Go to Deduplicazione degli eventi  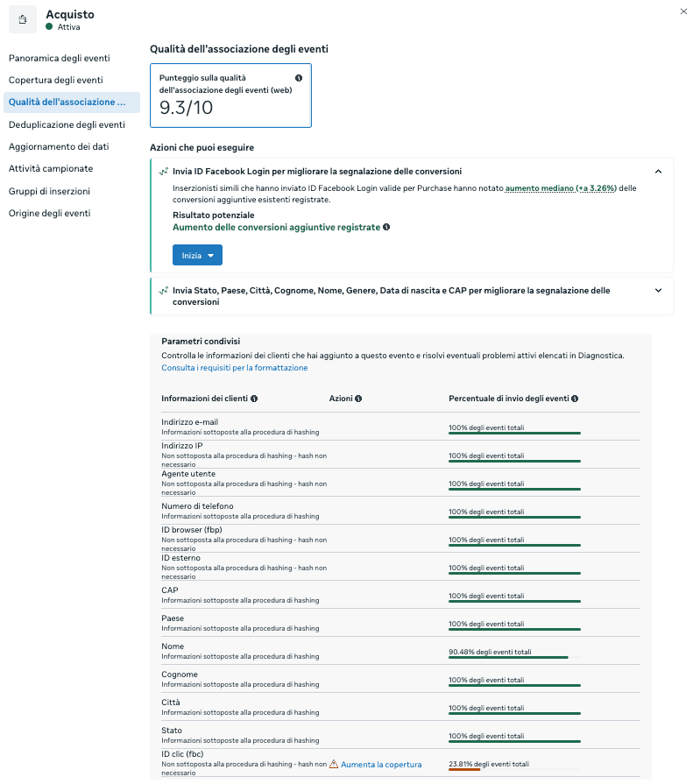(x=67, y=124)
